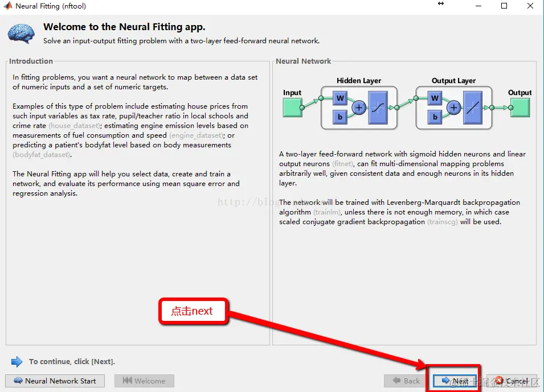This screenshot has width=544, height=392.
Task: Open the engine_dataset link
Action: coord(197,135)
